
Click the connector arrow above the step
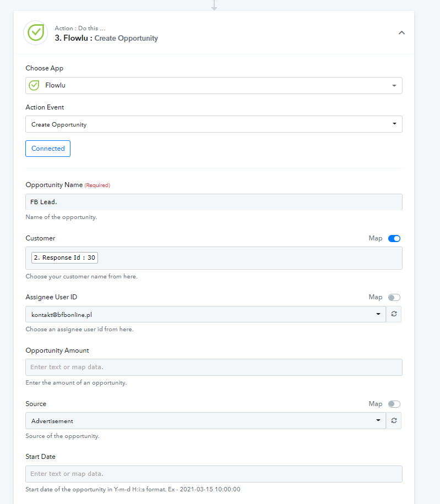coord(214,6)
